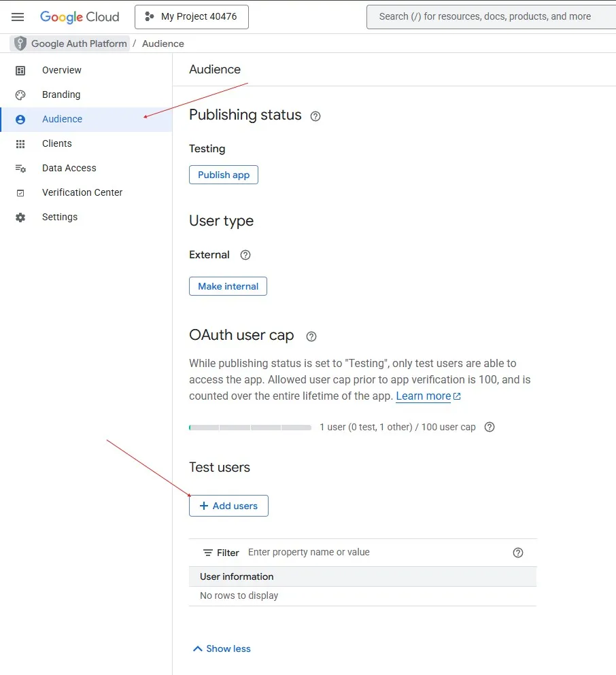
Task: Click the Publish app button
Action: (224, 175)
